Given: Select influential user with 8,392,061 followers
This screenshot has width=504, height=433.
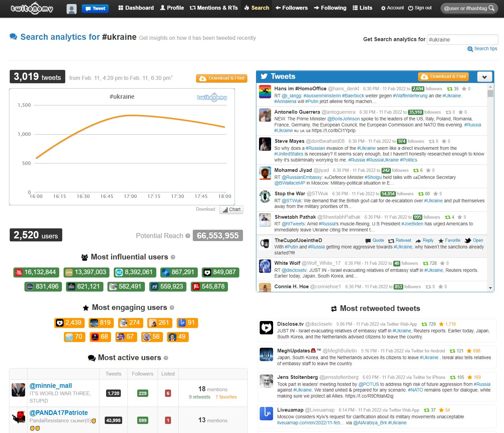Looking at the screenshot, I should (x=135, y=272).
